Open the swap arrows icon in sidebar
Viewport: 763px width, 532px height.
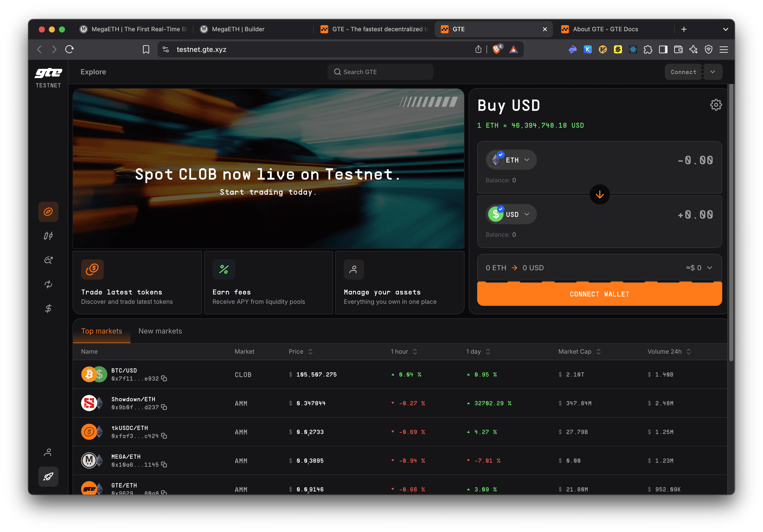point(48,284)
